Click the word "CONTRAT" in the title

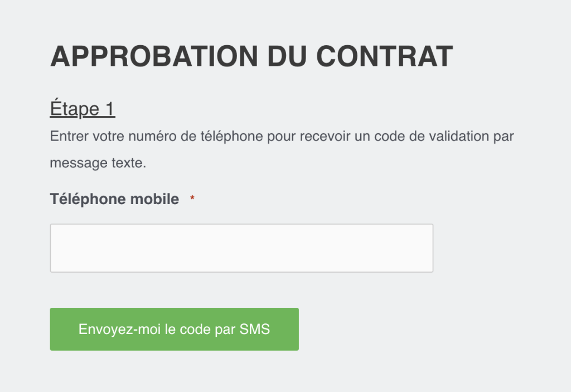pos(384,56)
